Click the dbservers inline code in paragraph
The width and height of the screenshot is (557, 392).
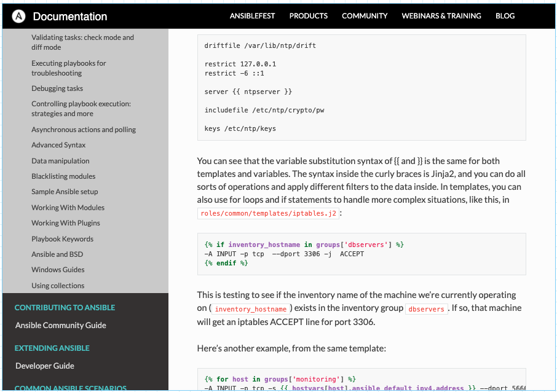click(x=426, y=309)
